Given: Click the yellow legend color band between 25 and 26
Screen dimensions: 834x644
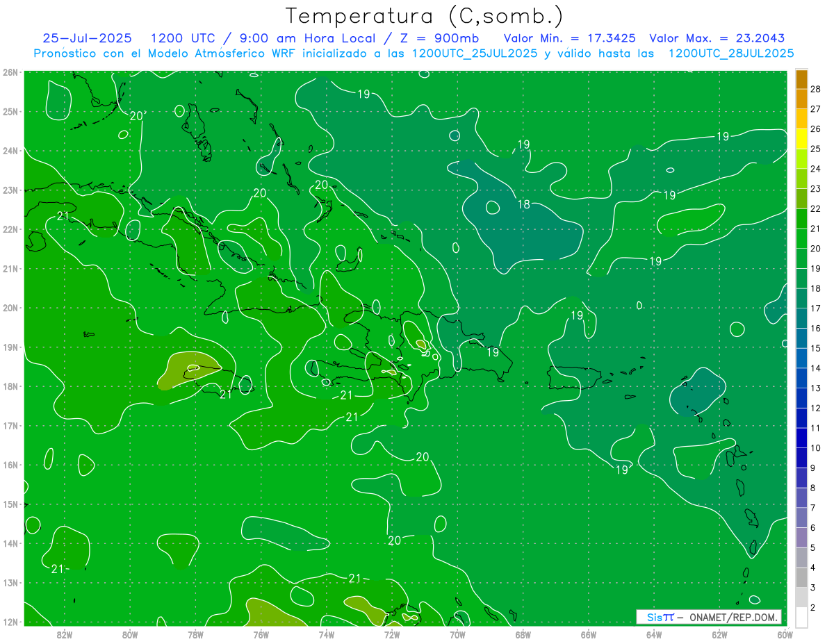Looking at the screenshot, I should (x=801, y=139).
